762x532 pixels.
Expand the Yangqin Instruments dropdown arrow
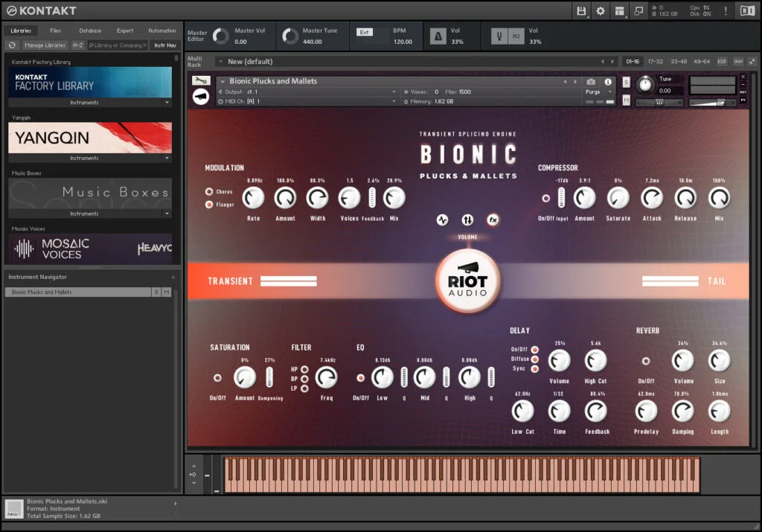167,158
